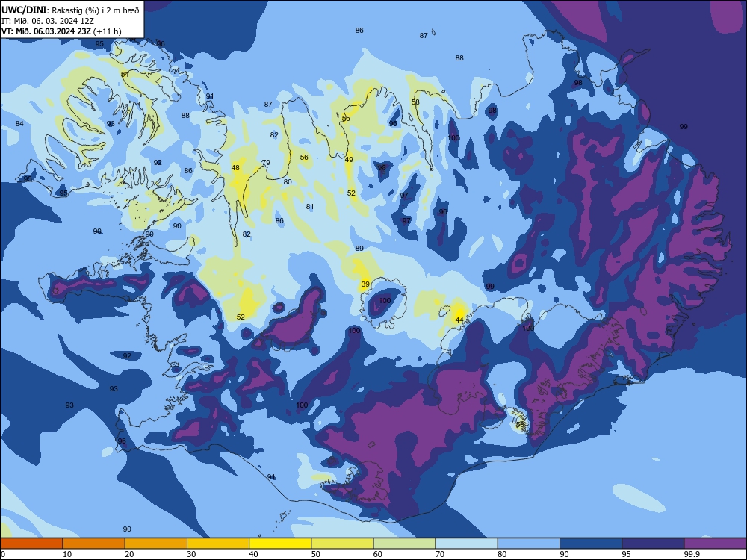Viewport: 747px width, 560px height.
Task: Pick the dark indigo 95–99.9 legend swatch
Action: (x=653, y=544)
